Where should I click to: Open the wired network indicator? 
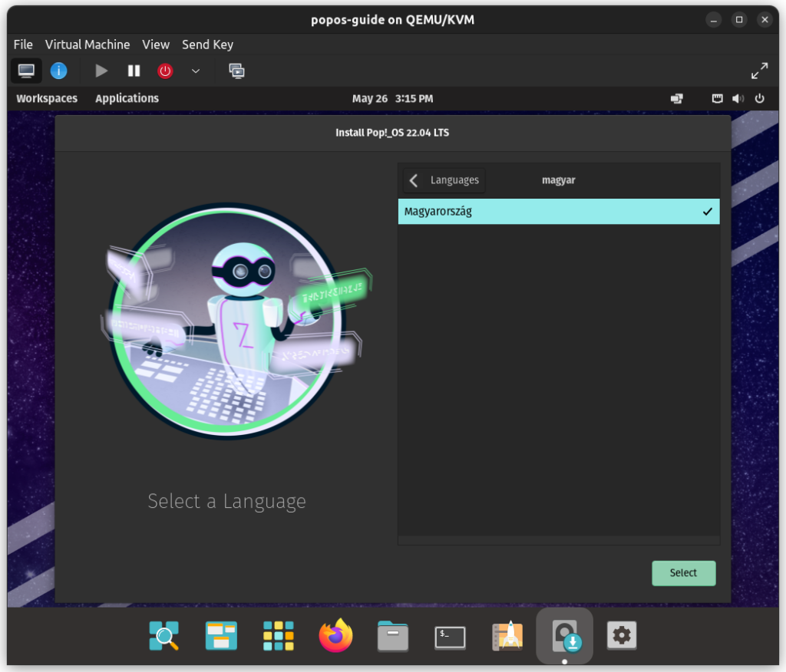pyautogui.click(x=718, y=98)
